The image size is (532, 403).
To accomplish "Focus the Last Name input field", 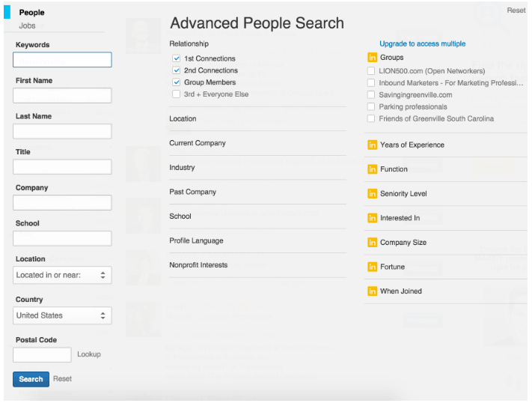I will click(x=62, y=131).
